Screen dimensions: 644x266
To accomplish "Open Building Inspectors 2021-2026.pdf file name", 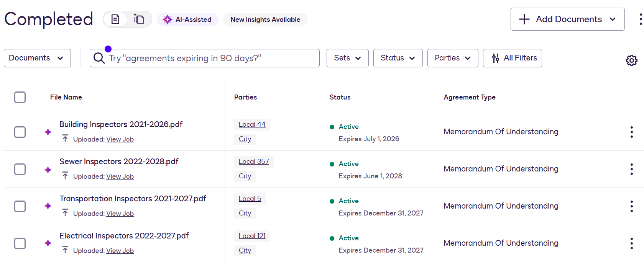I will (121, 124).
